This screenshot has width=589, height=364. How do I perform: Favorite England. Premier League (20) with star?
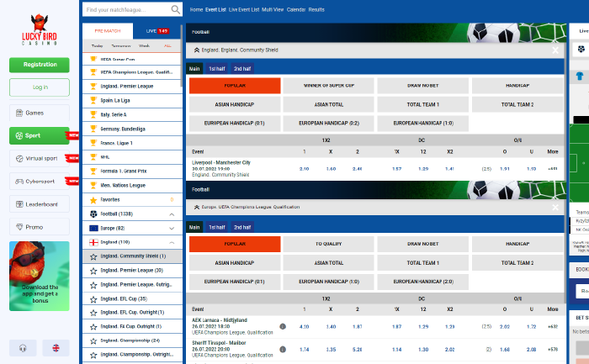tap(93, 271)
